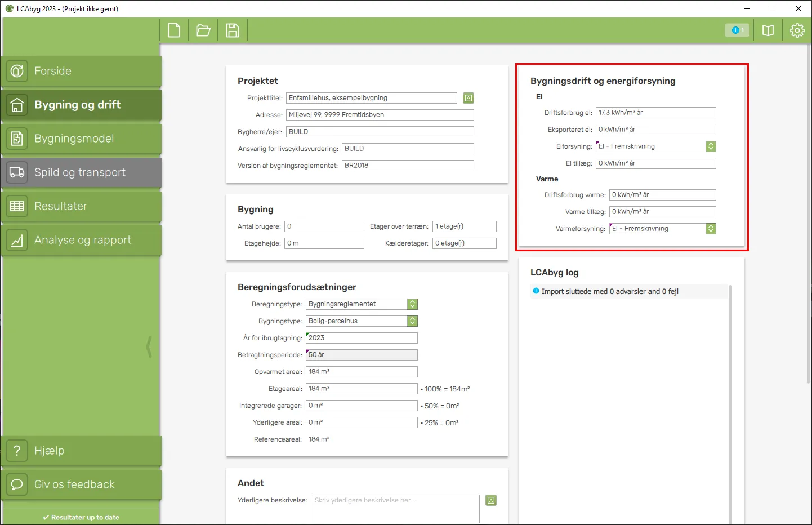Edit the Projekttitel field
Image resolution: width=812 pixels, height=525 pixels.
[x=372, y=98]
